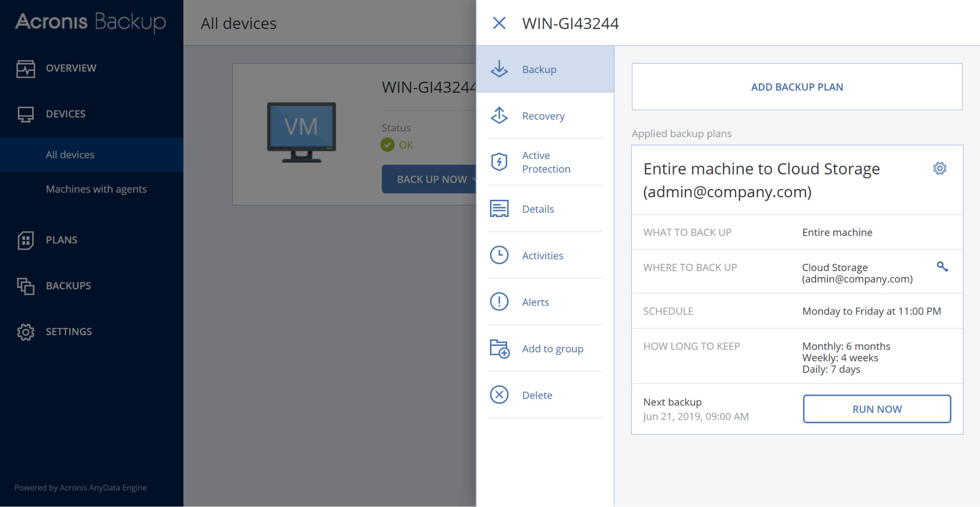
Task: Choose Add to group option
Action: [545, 349]
